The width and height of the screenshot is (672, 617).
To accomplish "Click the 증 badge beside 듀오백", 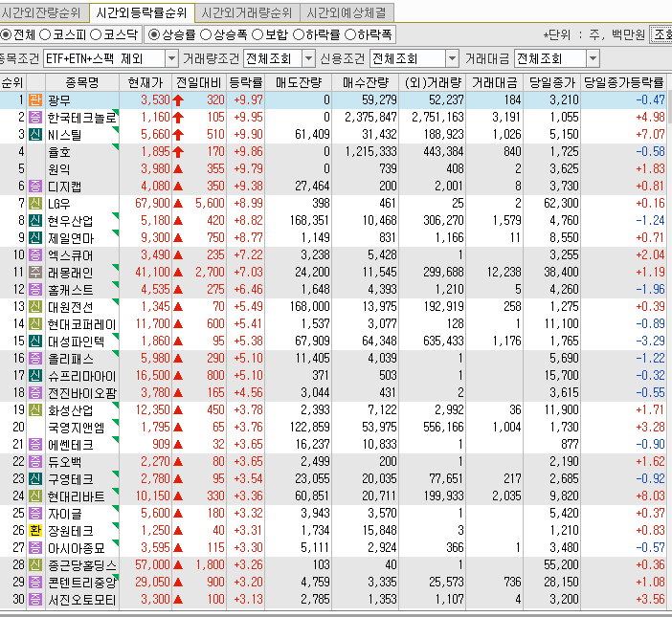I will (x=35, y=462).
